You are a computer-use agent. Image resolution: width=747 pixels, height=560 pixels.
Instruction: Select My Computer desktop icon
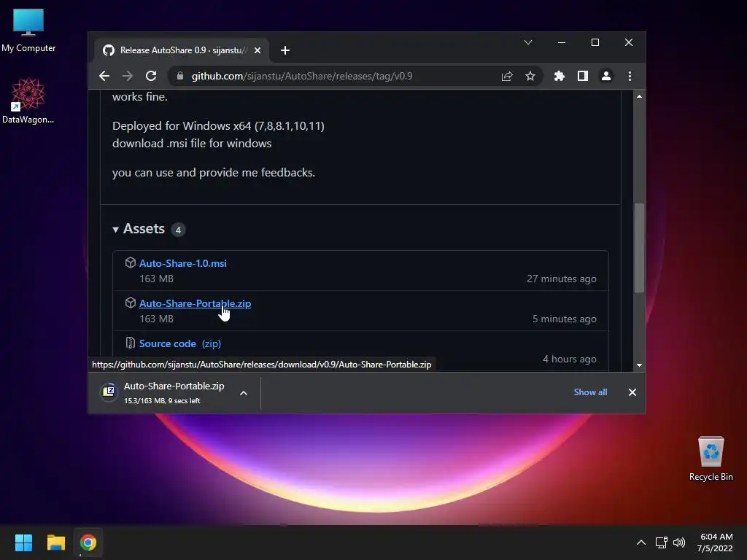tap(28, 29)
